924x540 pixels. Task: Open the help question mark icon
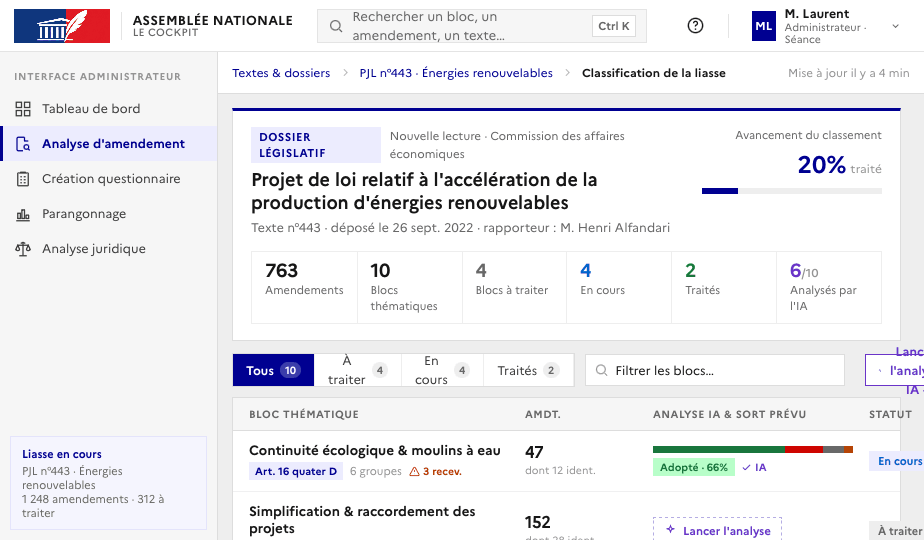[695, 26]
